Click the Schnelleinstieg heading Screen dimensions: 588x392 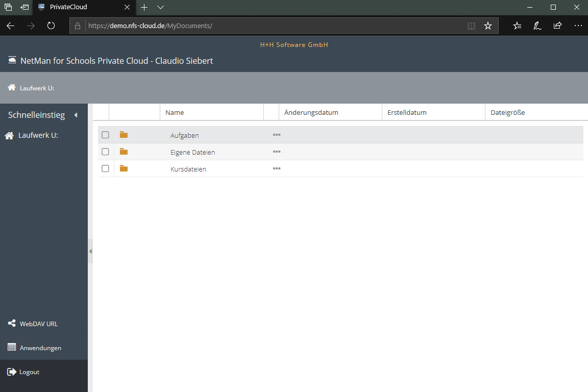point(36,115)
